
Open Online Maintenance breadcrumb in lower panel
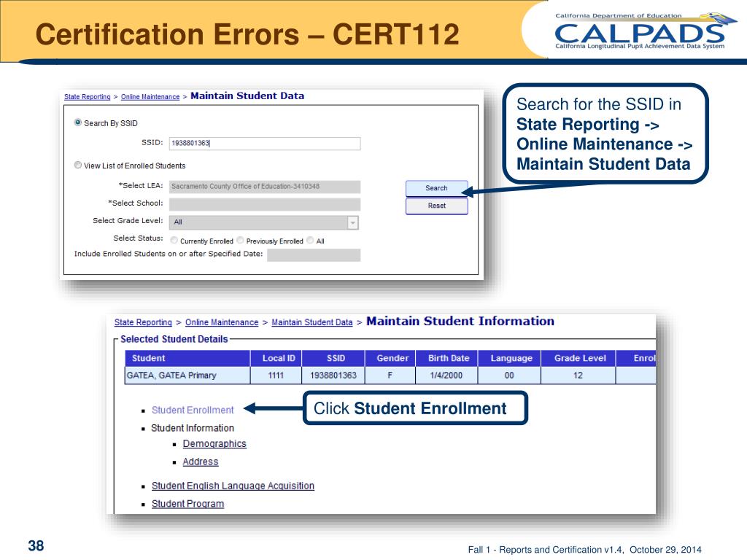click(x=222, y=322)
